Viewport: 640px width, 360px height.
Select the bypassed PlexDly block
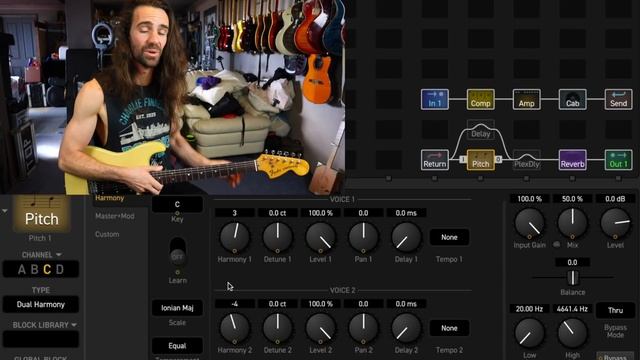point(527,160)
